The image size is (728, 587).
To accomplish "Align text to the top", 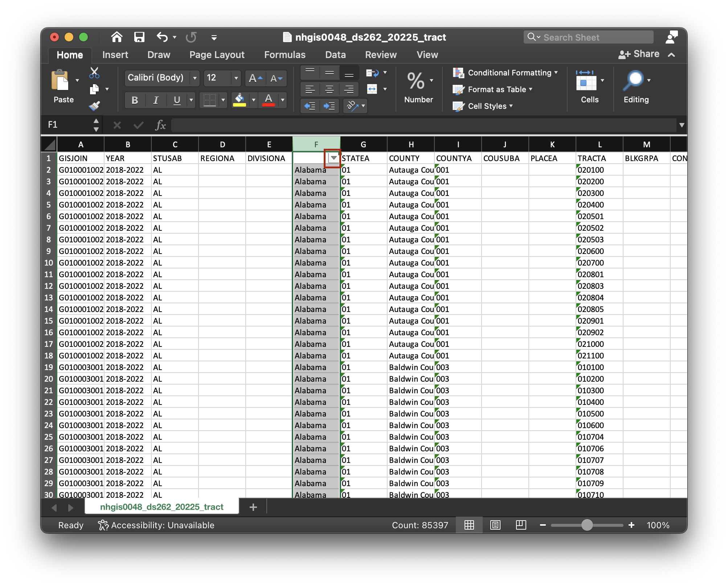I will click(310, 72).
